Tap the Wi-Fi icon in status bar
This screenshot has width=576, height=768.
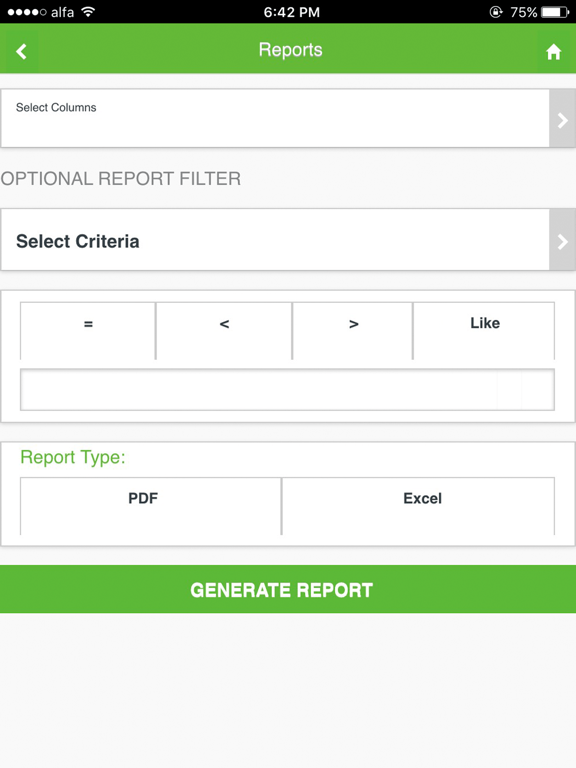coord(88,12)
